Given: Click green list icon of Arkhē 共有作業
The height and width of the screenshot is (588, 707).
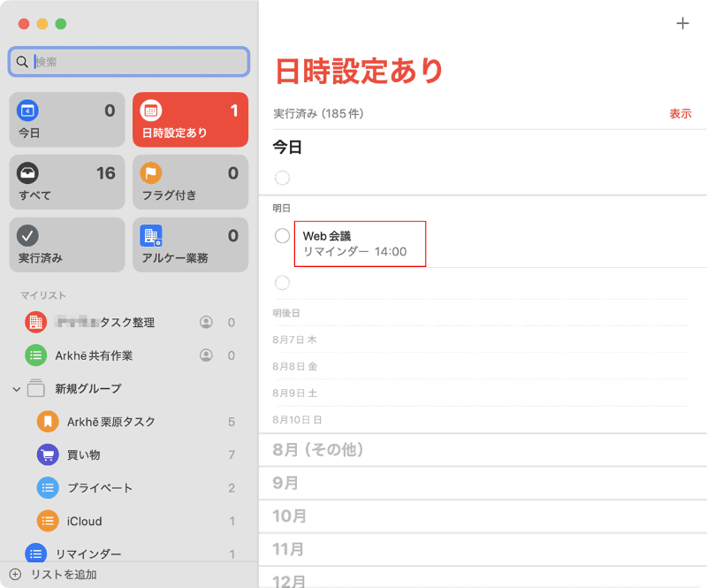Looking at the screenshot, I should (x=35, y=355).
